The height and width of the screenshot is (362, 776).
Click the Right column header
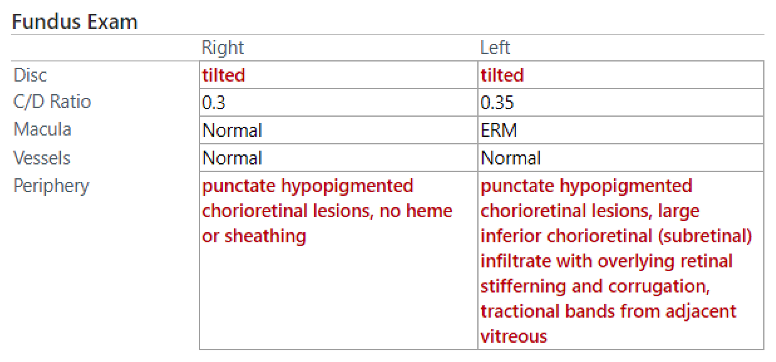[x=223, y=48]
